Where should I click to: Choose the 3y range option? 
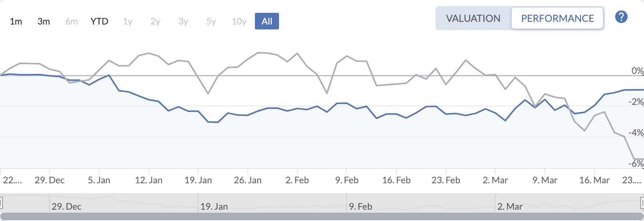click(183, 21)
